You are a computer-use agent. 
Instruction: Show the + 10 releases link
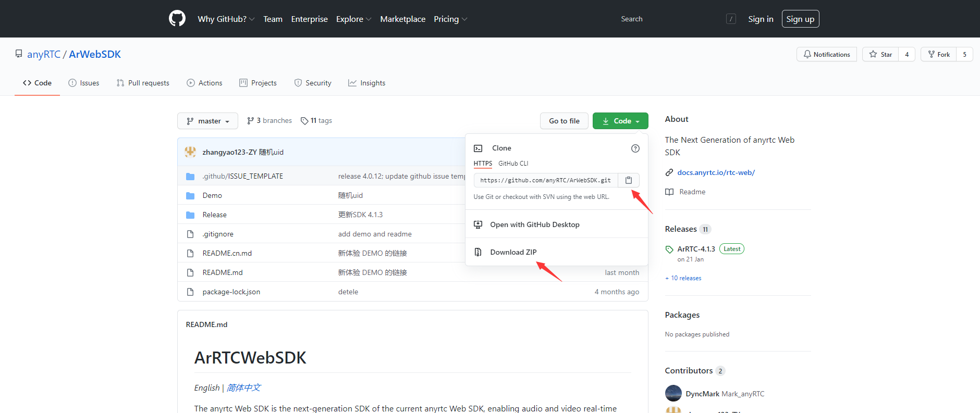(683, 278)
